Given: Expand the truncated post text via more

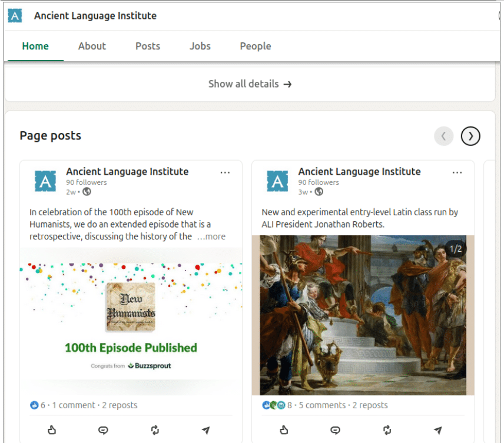Looking at the screenshot, I should [x=211, y=237].
